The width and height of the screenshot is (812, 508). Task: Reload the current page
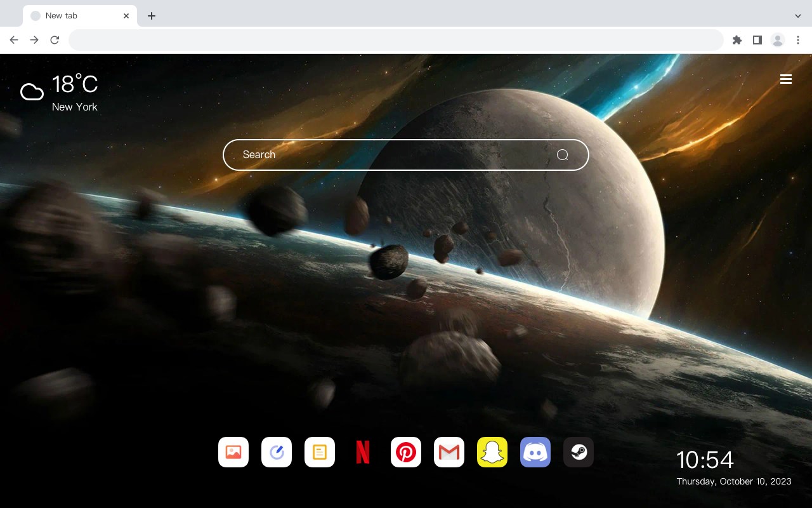(55, 40)
